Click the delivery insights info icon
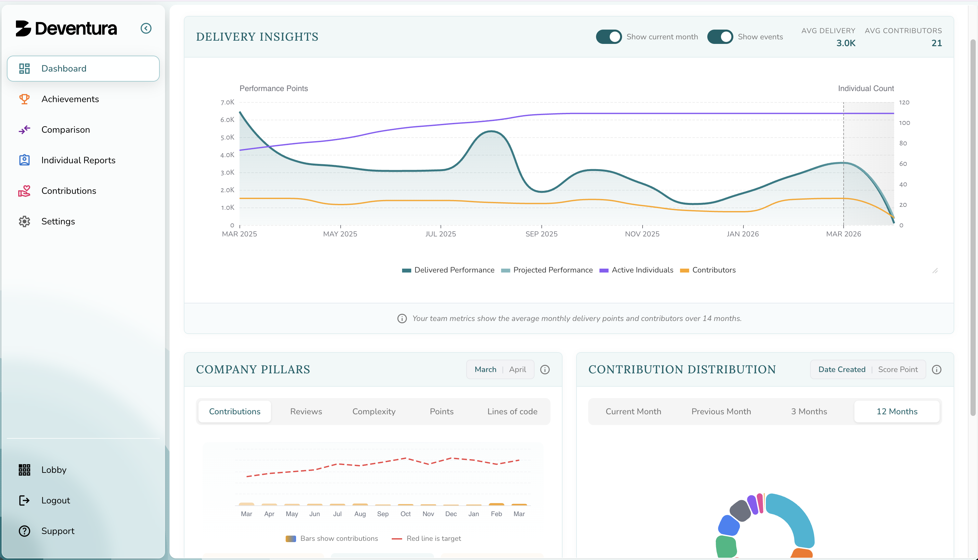Viewport: 978px width, 560px height. point(402,318)
